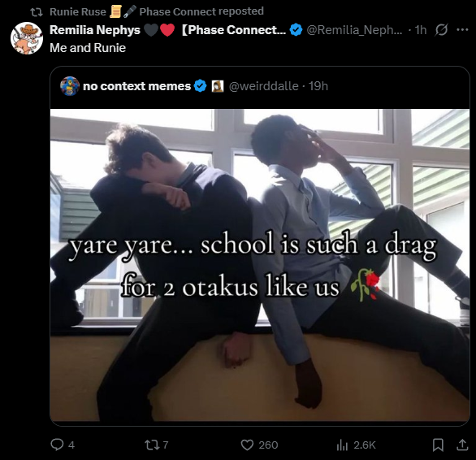
Task: Open no context memes avatar
Action: point(70,86)
